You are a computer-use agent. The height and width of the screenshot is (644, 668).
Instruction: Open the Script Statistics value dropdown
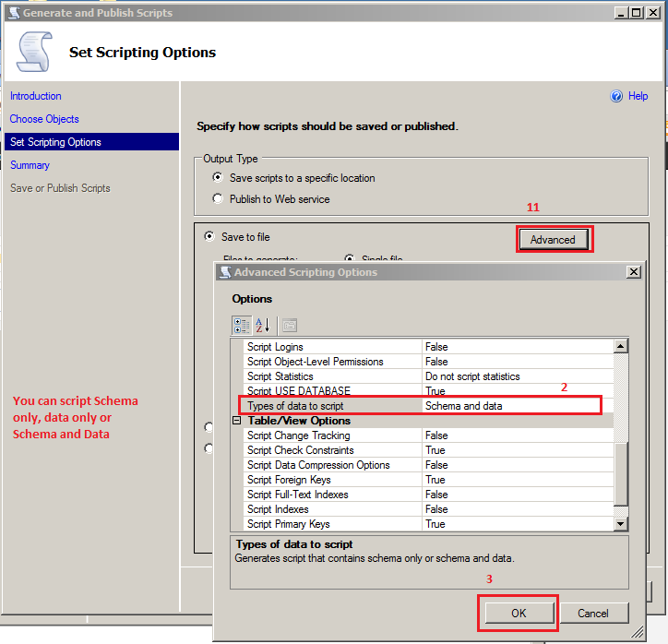(518, 376)
